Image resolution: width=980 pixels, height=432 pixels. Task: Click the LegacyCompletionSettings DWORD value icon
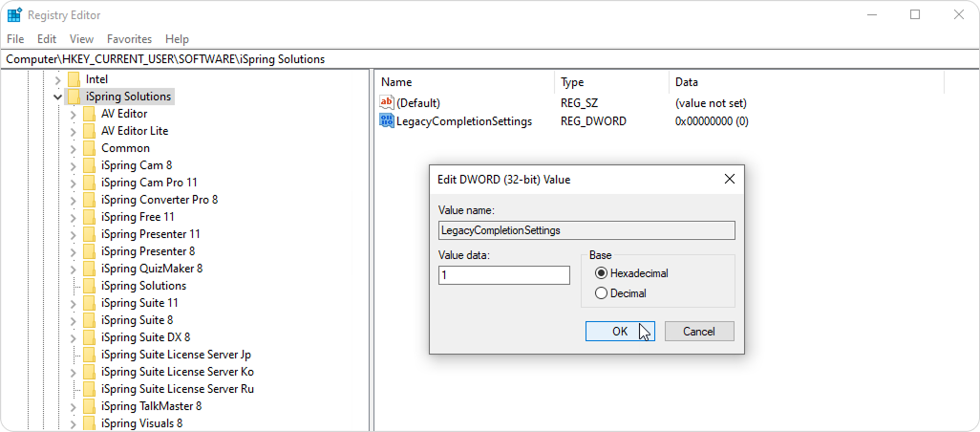coord(387,121)
